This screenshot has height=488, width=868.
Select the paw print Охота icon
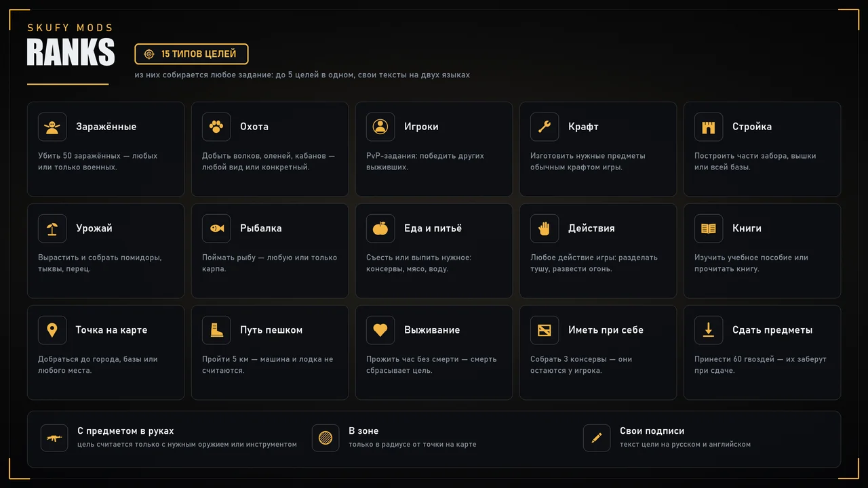(x=216, y=127)
